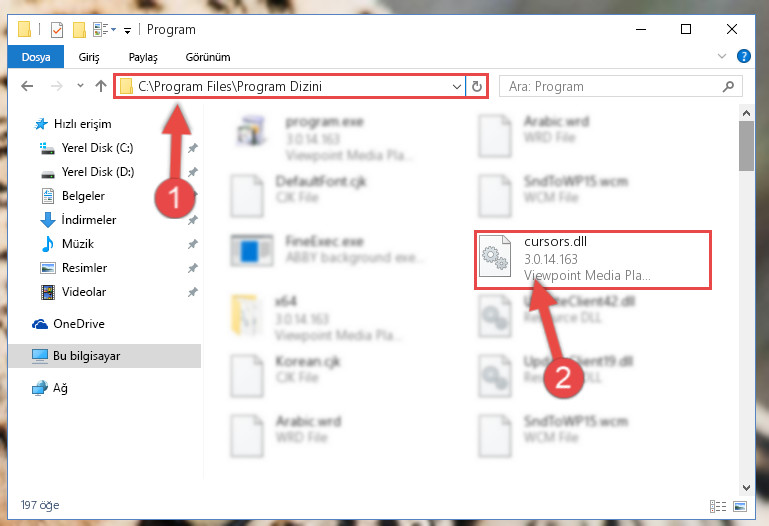This screenshot has width=769, height=526.
Task: Expand the address bar history dropdown
Action: click(457, 87)
